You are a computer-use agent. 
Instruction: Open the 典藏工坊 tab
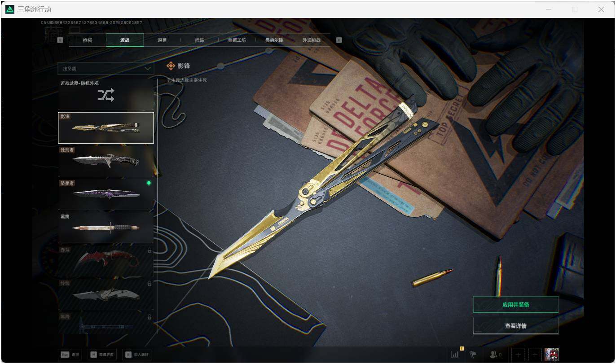point(237,40)
